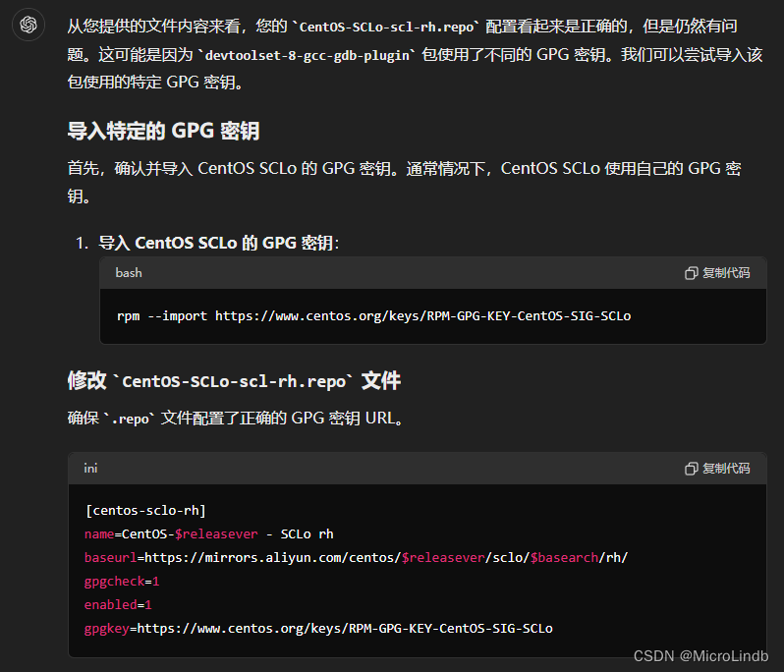Click the devtoolset-8-gcc-gdb-plugin inline code
This screenshot has width=784, height=672.
click(307, 55)
